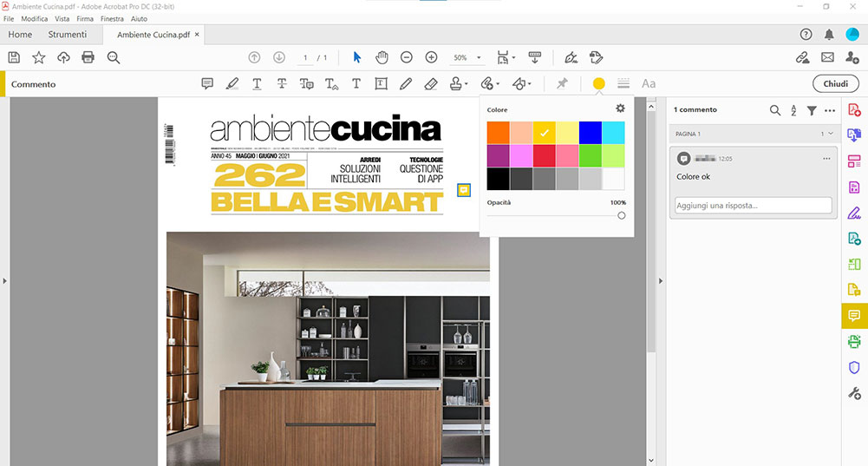
Task: Select the sticky note comment tool
Action: (207, 84)
